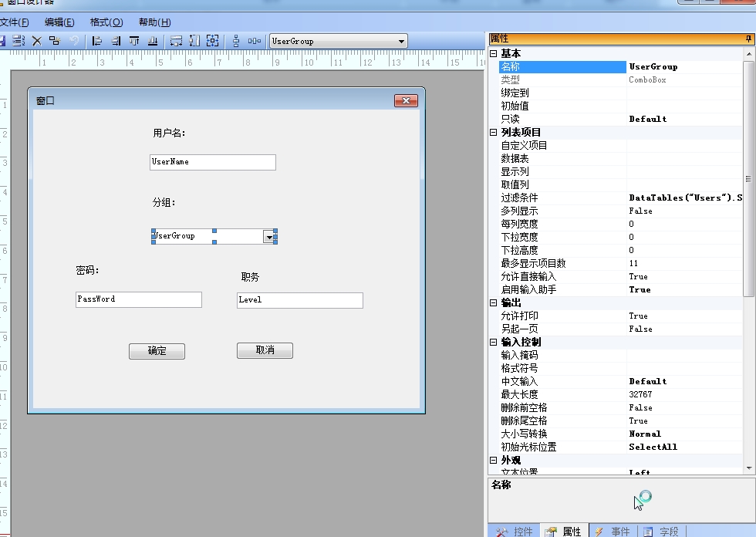Collapse the 基本 property group

click(493, 53)
